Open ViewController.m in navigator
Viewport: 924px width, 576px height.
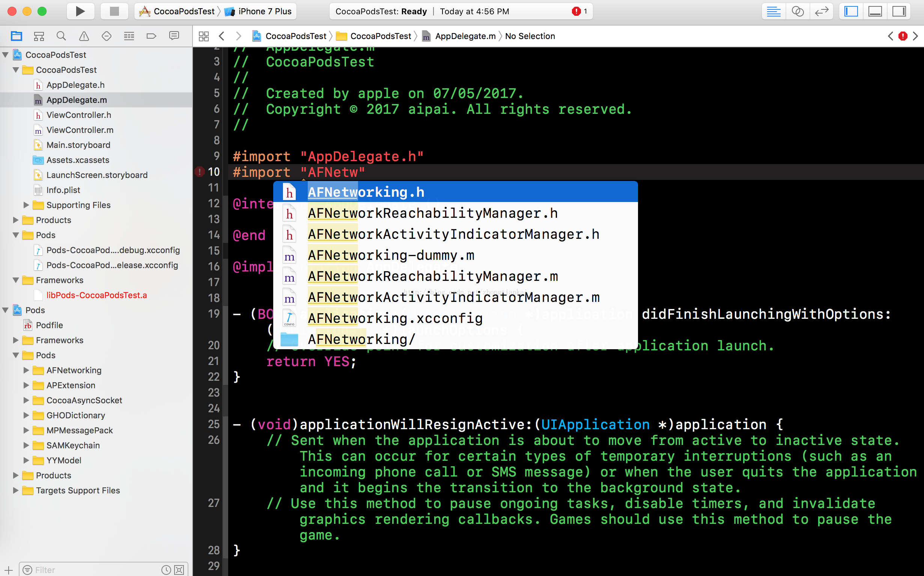pos(96,130)
